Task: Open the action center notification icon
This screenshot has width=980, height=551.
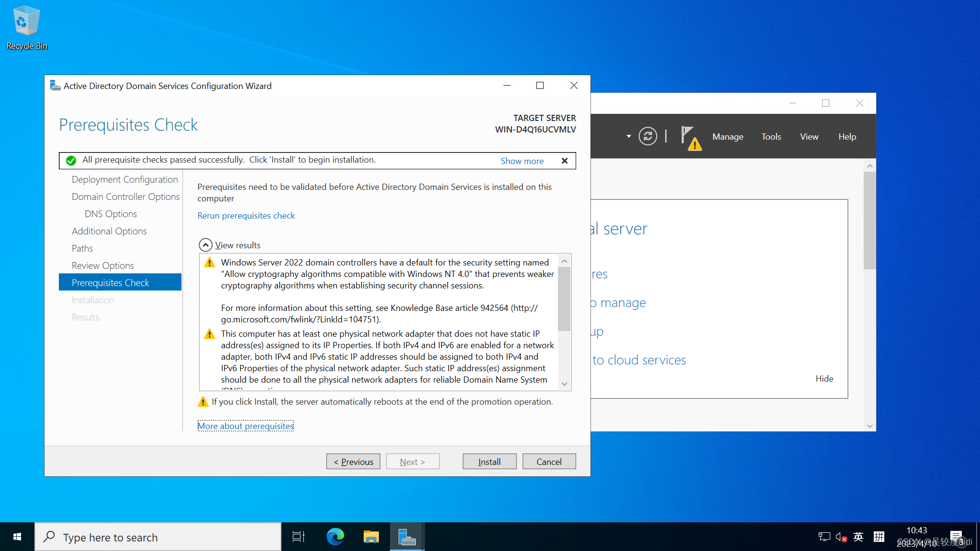Action: tap(957, 537)
